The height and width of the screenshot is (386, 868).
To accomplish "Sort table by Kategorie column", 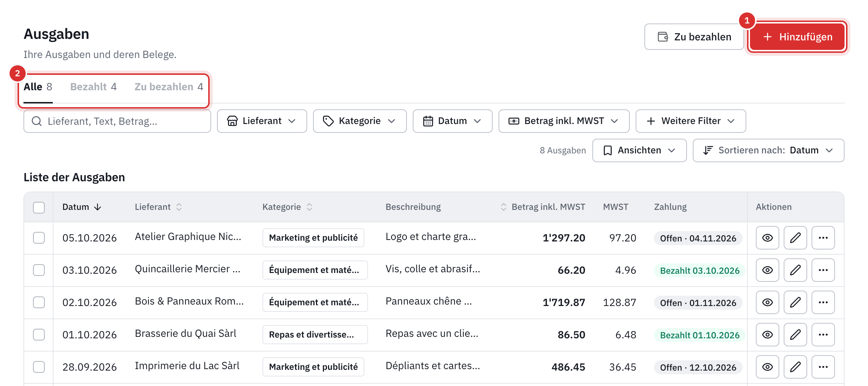I will click(287, 207).
